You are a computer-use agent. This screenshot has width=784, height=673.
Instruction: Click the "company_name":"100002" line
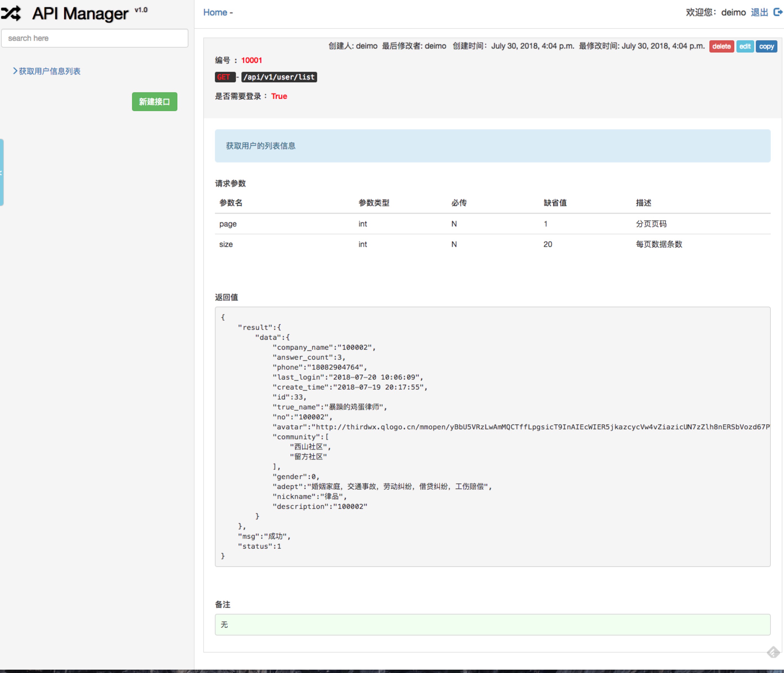324,347
